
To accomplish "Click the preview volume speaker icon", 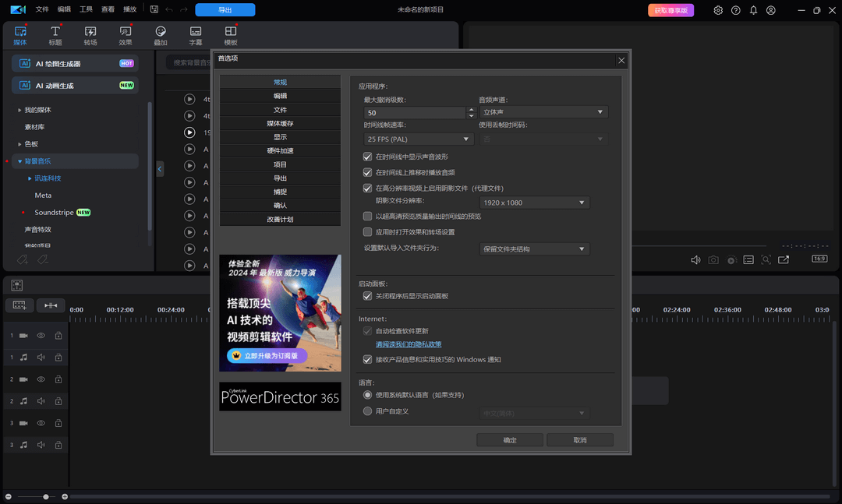I will tap(695, 259).
